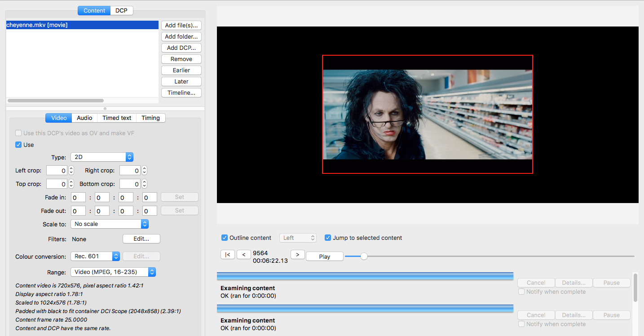This screenshot has width=644, height=336.
Task: Click the first Notify when complete checkbox
Action: (x=521, y=292)
